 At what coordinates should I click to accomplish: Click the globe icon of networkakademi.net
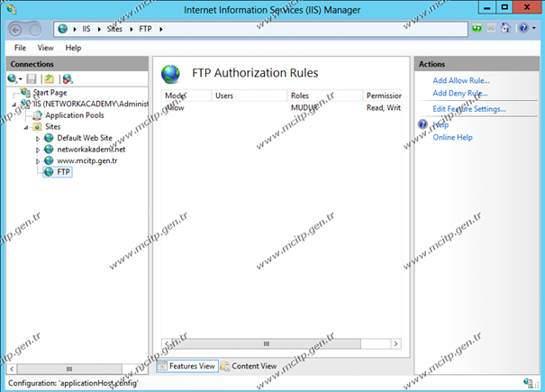pyautogui.click(x=49, y=150)
